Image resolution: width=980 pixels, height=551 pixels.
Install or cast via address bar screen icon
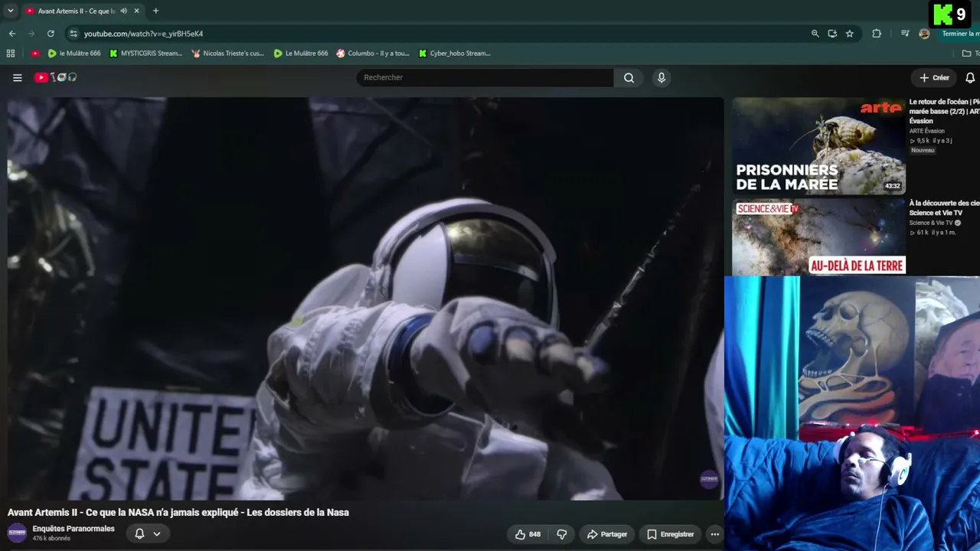pyautogui.click(x=832, y=34)
